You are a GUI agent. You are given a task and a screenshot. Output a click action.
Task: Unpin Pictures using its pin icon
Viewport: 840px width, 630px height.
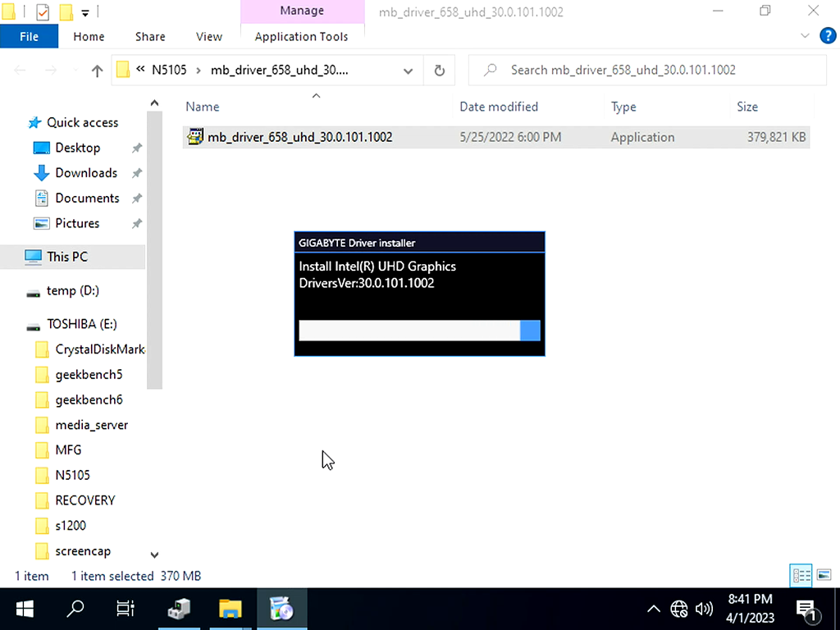(x=137, y=223)
